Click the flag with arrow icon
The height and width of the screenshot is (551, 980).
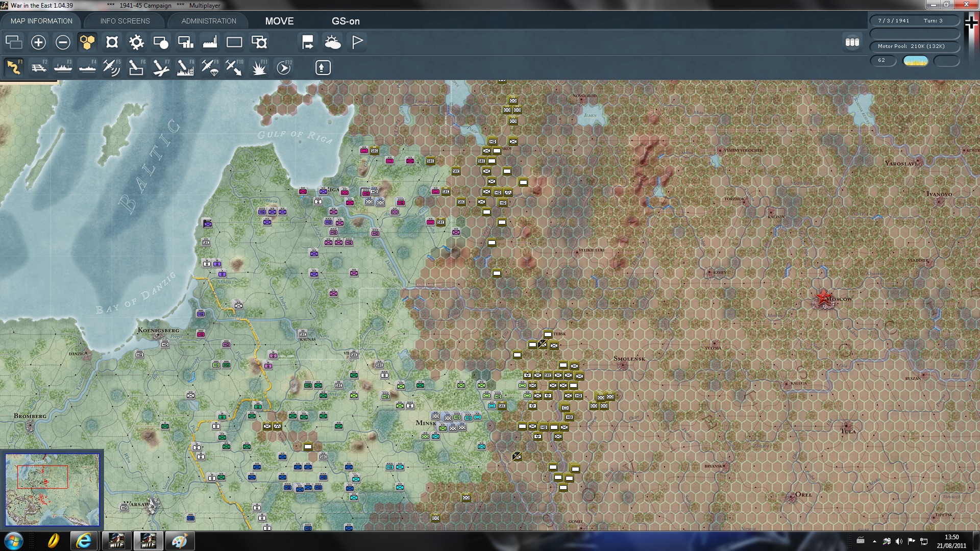tap(308, 42)
